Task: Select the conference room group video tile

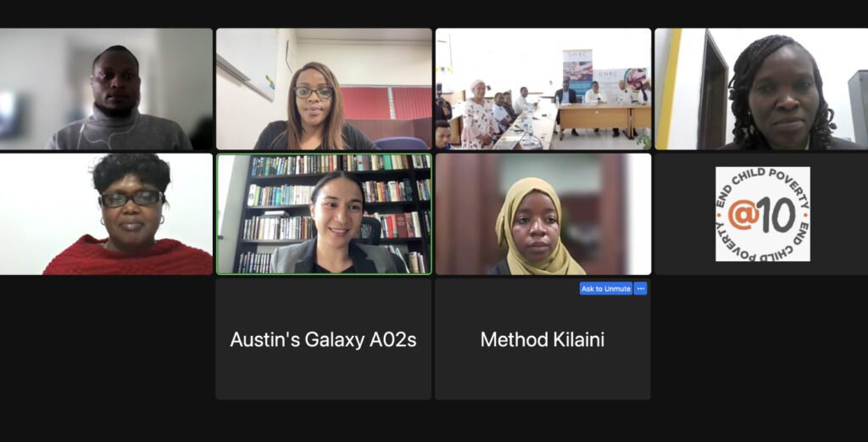Action: tap(543, 89)
